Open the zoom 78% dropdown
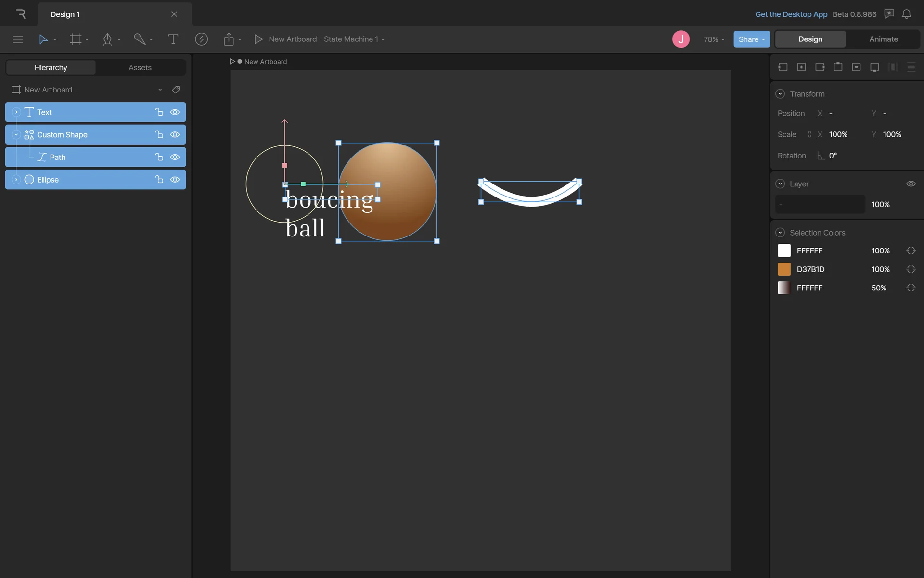 click(x=714, y=39)
